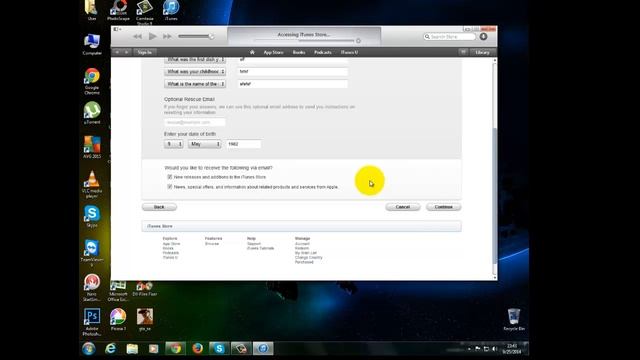Image resolution: width=640 pixels, height=360 pixels.
Task: Open the Camtasia Studio desktop shortcut
Action: pos(144,12)
